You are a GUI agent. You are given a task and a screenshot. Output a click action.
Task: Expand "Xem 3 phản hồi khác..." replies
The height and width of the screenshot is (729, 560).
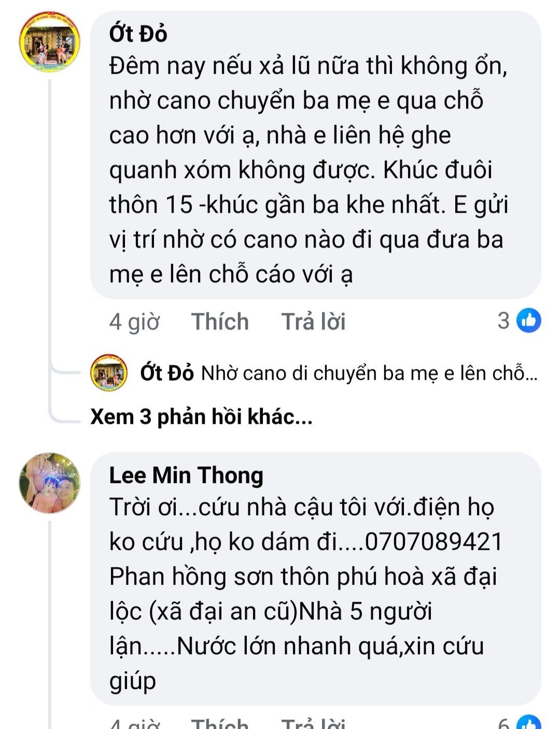[x=201, y=417]
